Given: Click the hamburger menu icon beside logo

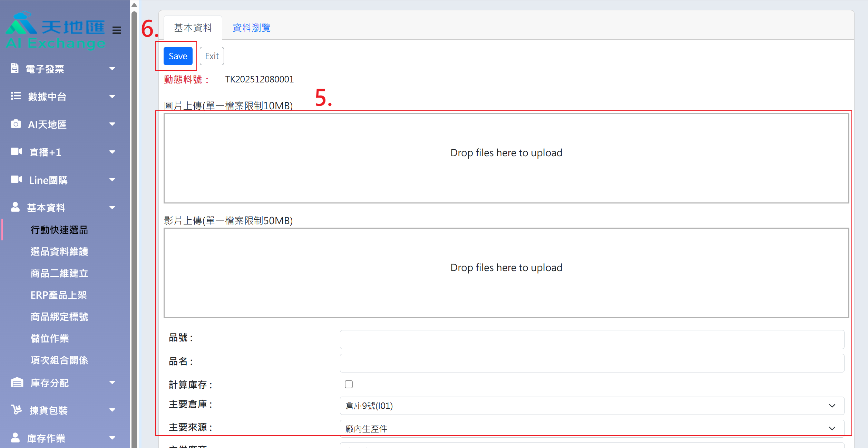Looking at the screenshot, I should coord(117,30).
